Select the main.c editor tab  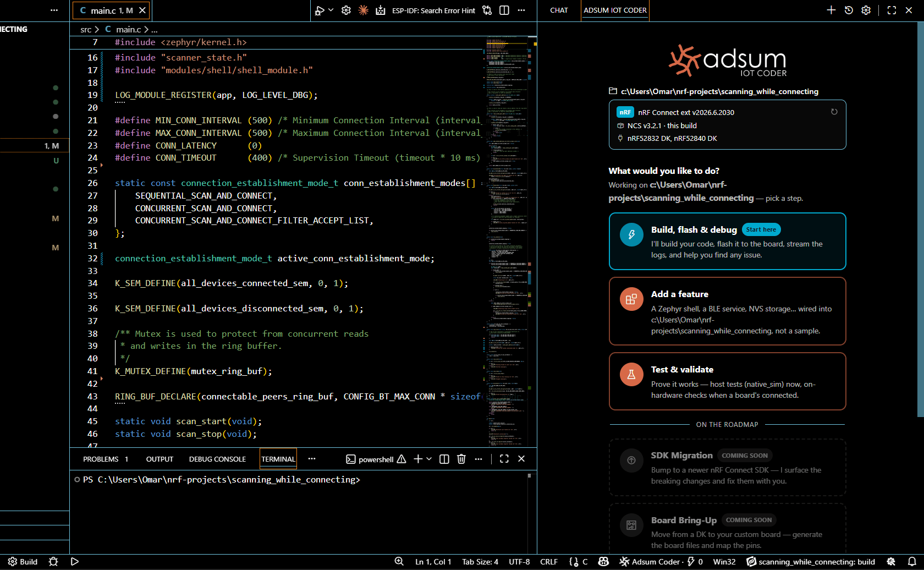click(111, 10)
